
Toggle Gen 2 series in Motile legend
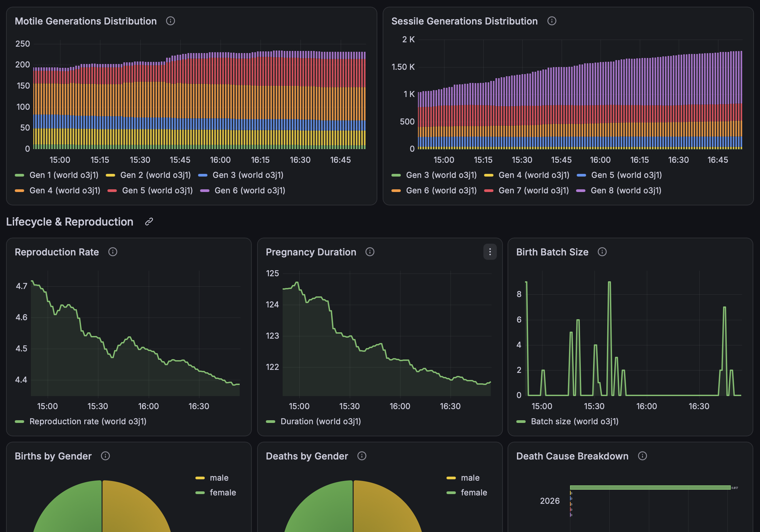155,175
